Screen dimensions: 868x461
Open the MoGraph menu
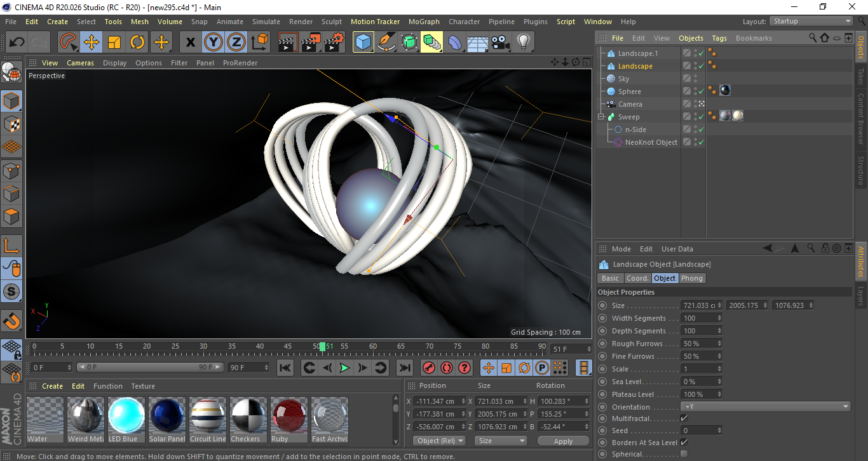coord(424,22)
